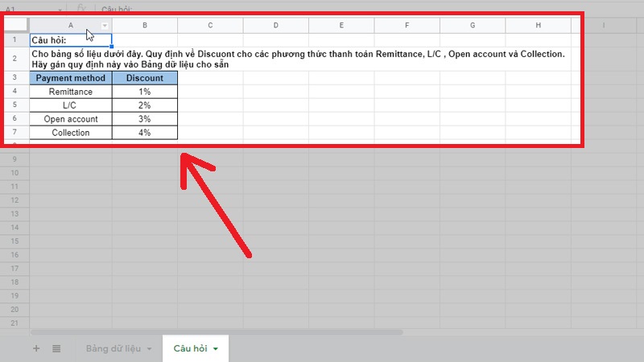Viewport: 644px width, 362px height.
Task: Click the add new sheet plus icon
Action: click(35, 348)
